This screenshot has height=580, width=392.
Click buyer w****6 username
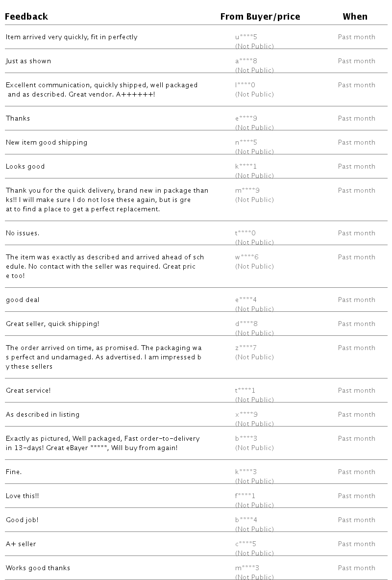pyautogui.click(x=246, y=257)
